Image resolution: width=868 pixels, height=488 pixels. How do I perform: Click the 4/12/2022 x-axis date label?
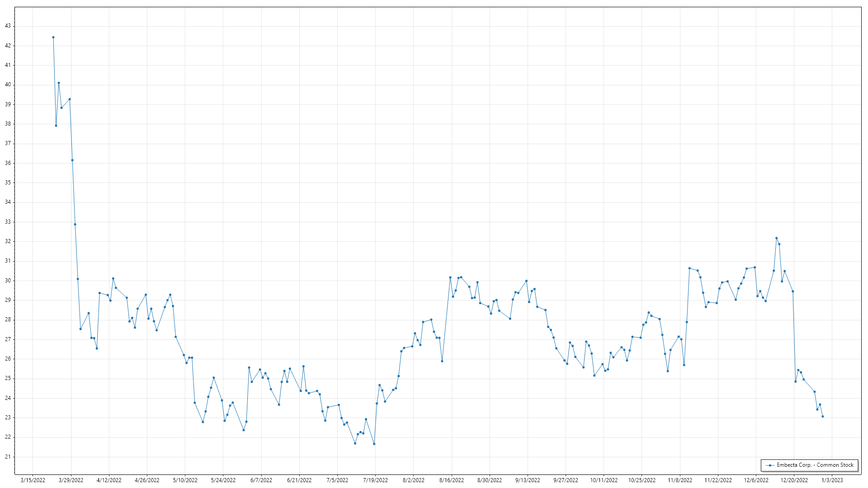point(109,480)
